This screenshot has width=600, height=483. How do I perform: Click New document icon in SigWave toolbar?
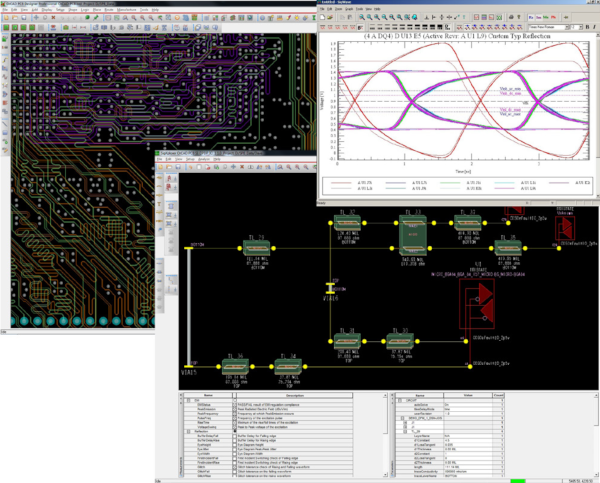323,17
